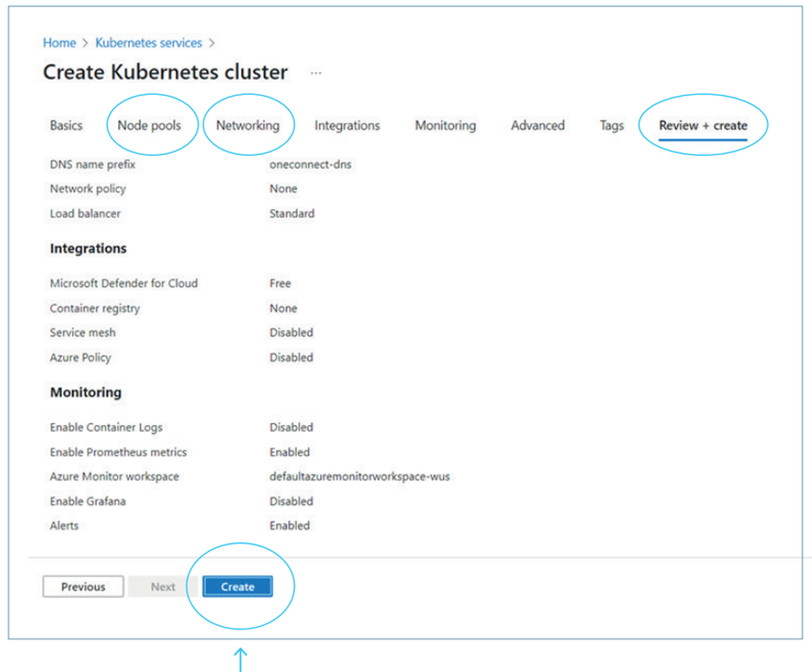Select the Advanced tab
This screenshot has height=672, width=812.
[x=537, y=125]
